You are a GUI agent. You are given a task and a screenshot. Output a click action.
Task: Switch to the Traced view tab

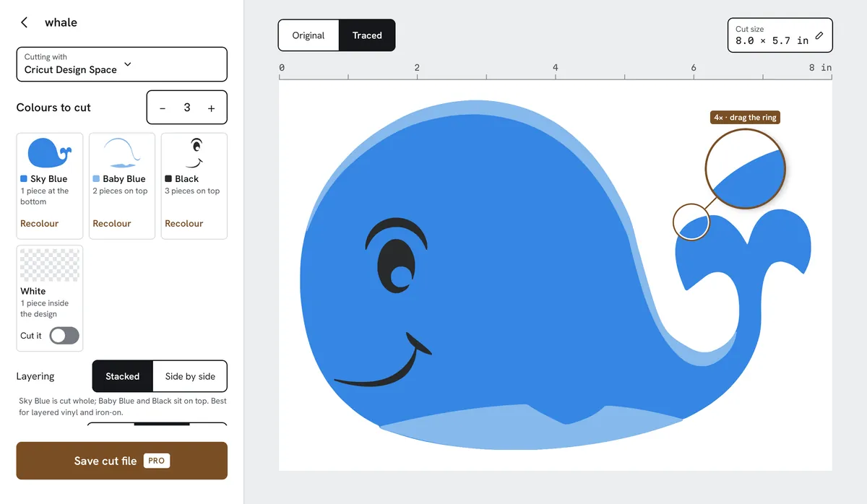(x=367, y=35)
